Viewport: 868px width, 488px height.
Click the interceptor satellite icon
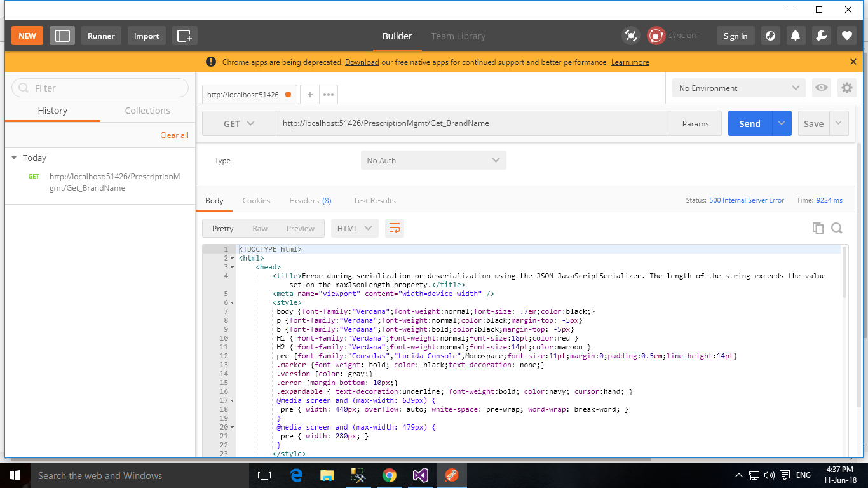tap(631, 36)
